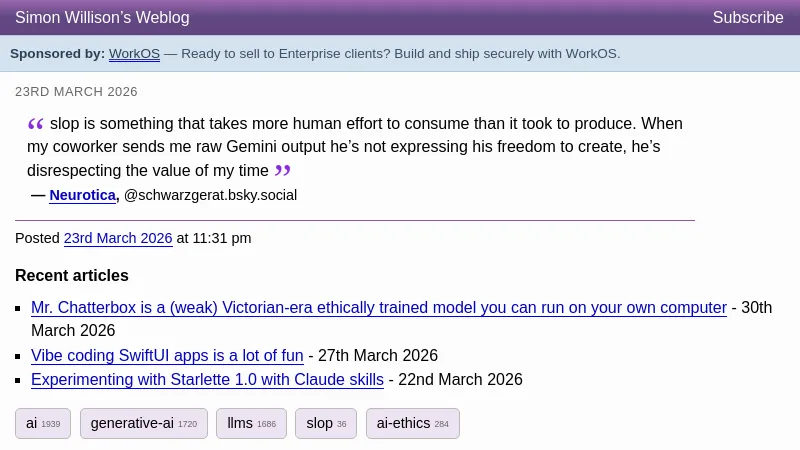
Task: Open the Subscribe link in header
Action: [747, 18]
